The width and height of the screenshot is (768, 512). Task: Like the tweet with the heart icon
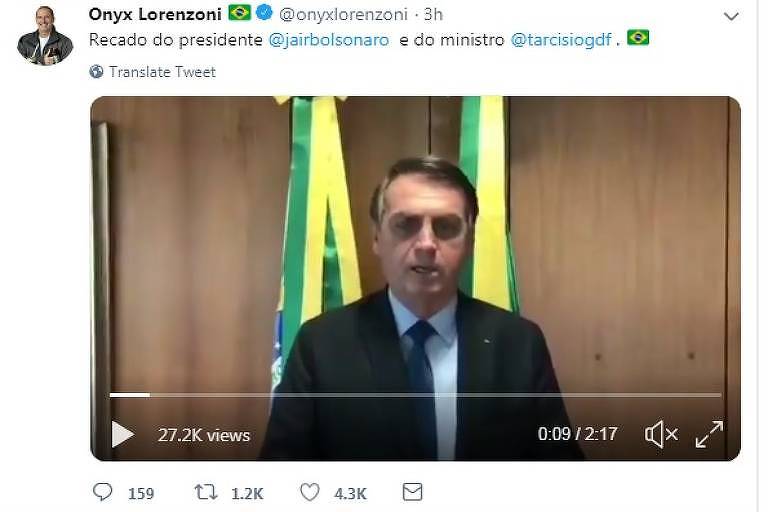coord(310,492)
